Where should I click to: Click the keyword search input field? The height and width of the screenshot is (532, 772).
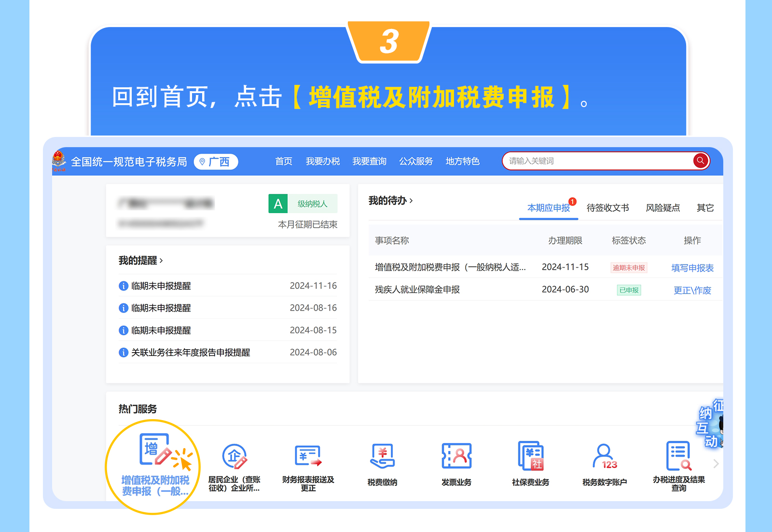pyautogui.click(x=597, y=161)
